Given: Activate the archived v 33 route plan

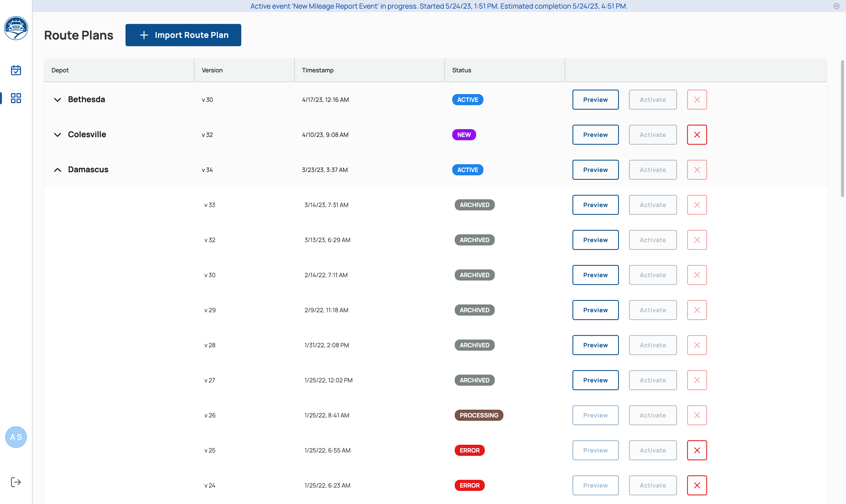Looking at the screenshot, I should tap(652, 205).
